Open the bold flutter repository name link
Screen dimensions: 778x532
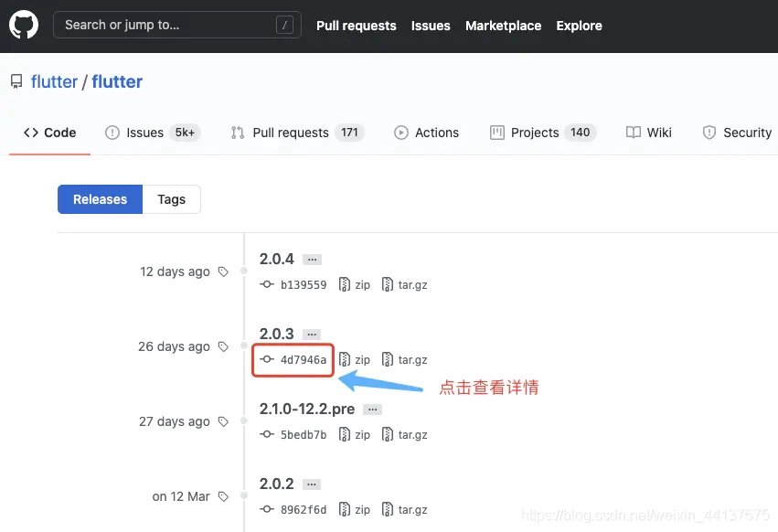[117, 81]
